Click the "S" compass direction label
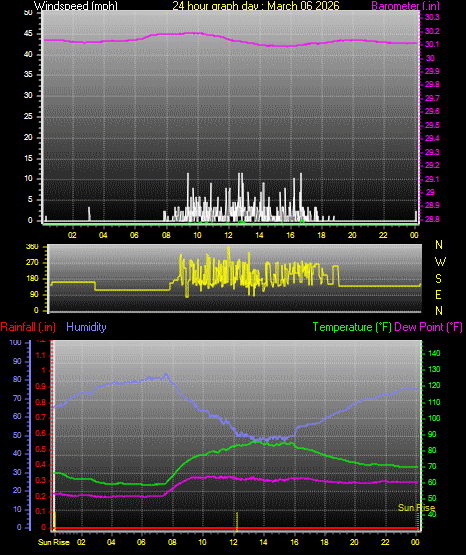The height and width of the screenshot is (555, 466). (x=438, y=279)
